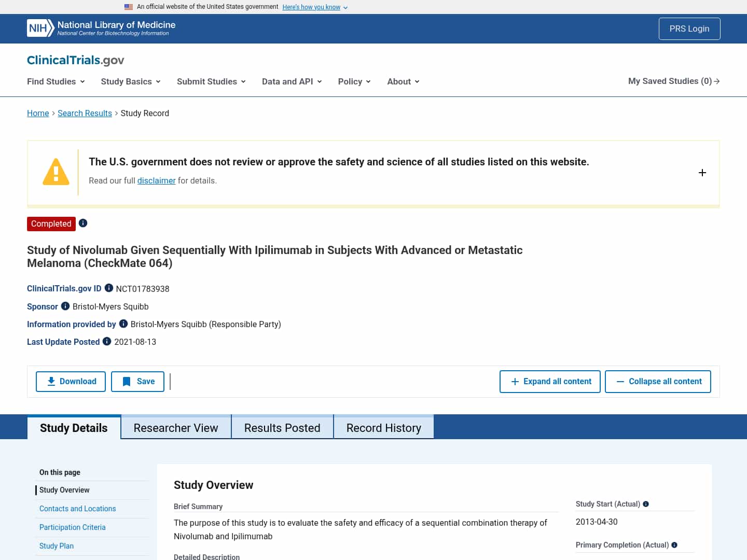This screenshot has height=560, width=747.
Task: Expand the disclaimer banner with plus icon
Action: pyautogui.click(x=702, y=173)
